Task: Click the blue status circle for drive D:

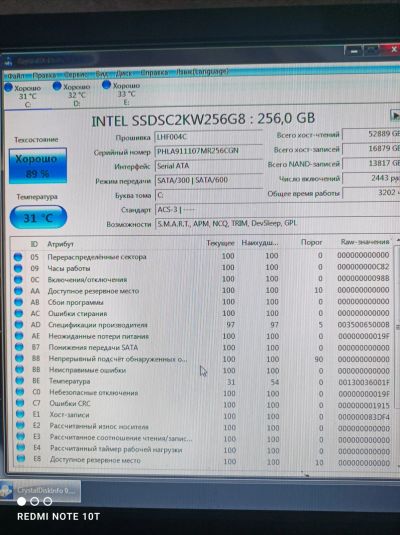Action: click(57, 86)
